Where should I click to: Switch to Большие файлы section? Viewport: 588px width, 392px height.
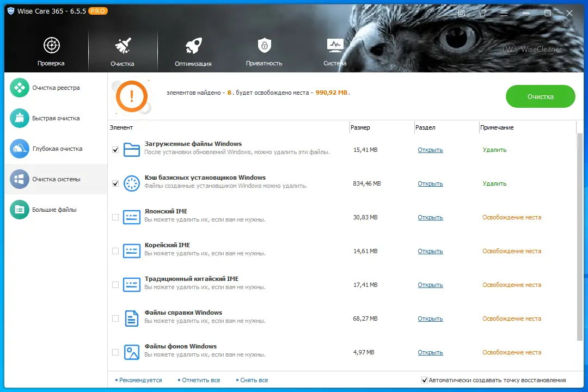(56, 210)
